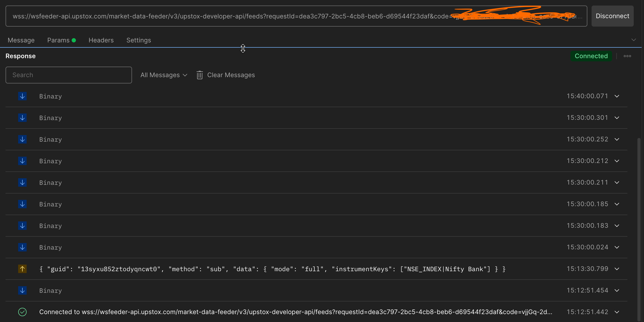Click the message Search field
The image size is (644, 322).
[x=69, y=75]
